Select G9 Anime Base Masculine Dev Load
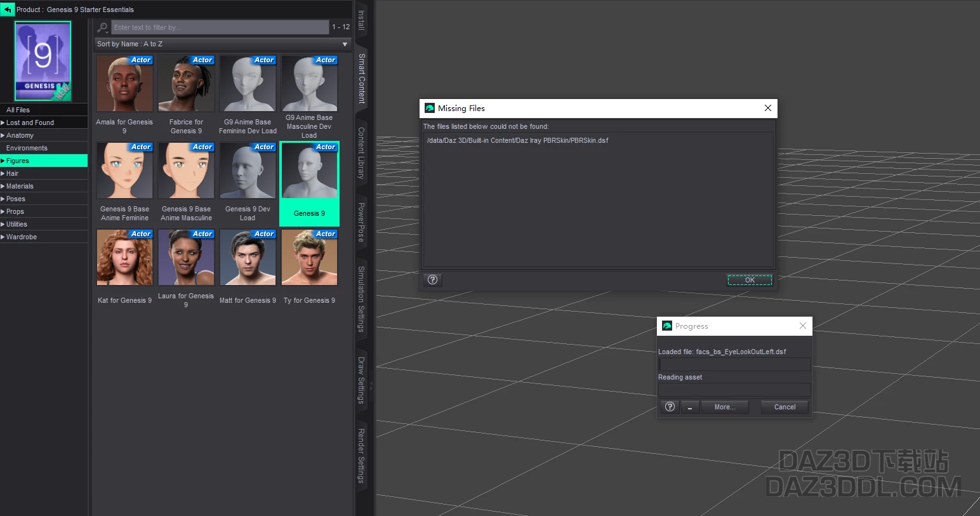Screen dimensions: 980x516 tap(309, 84)
